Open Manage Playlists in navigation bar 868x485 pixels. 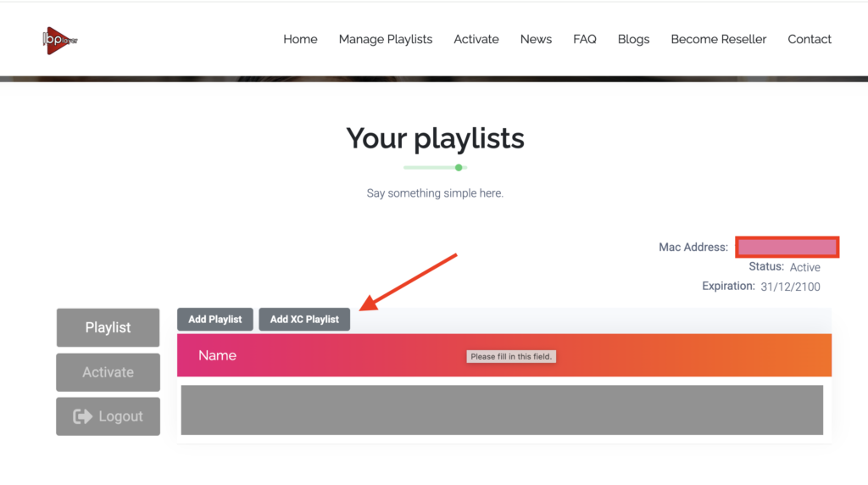click(385, 39)
